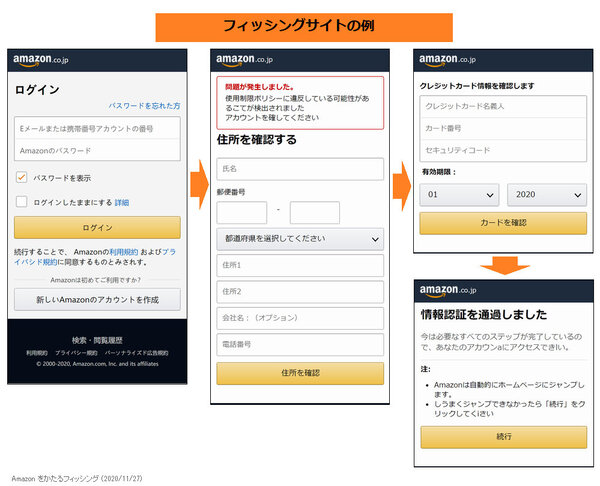Click the yellow ログイン button
Screen dimensions: 600x486
click(x=97, y=227)
